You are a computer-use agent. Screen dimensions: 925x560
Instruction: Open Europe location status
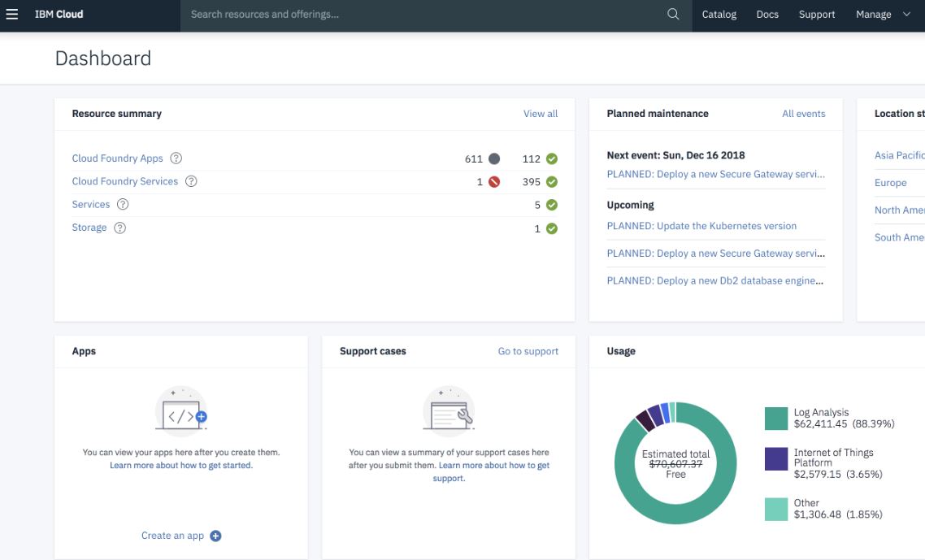tap(890, 183)
